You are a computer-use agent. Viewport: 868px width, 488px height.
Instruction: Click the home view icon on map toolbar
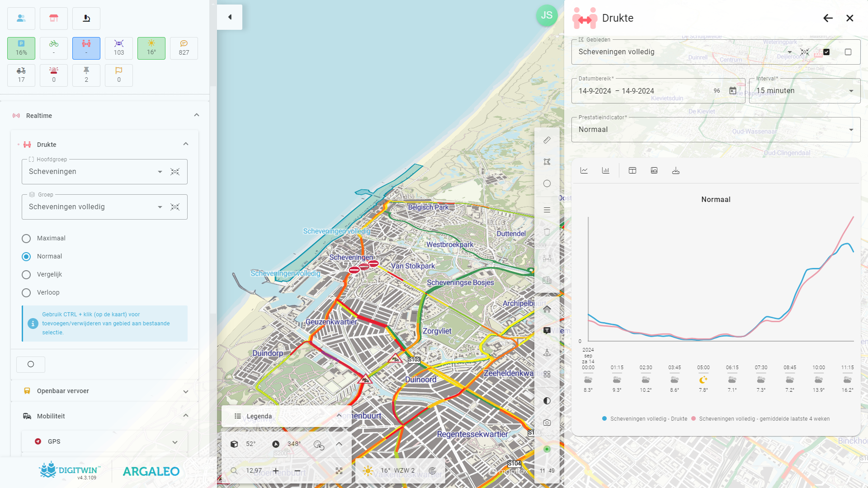547,309
